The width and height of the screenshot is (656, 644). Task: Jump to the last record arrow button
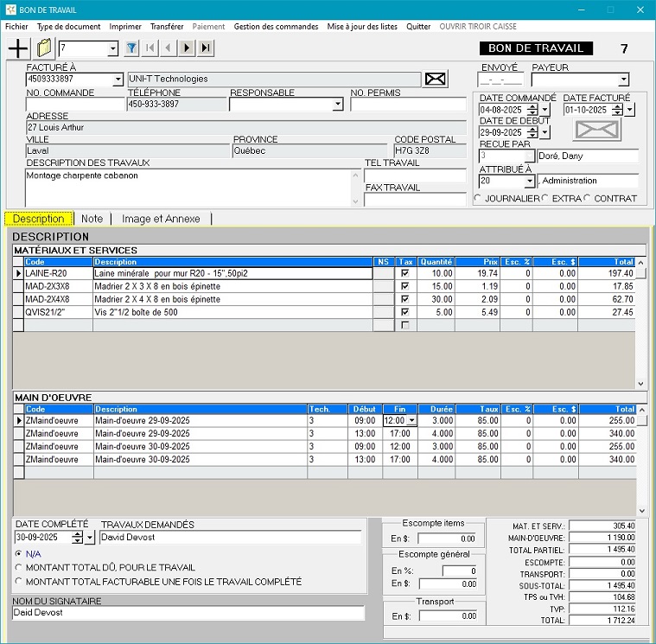(206, 48)
